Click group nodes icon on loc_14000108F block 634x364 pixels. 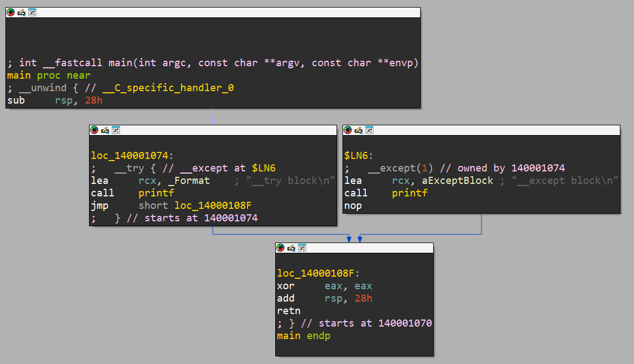pos(302,248)
